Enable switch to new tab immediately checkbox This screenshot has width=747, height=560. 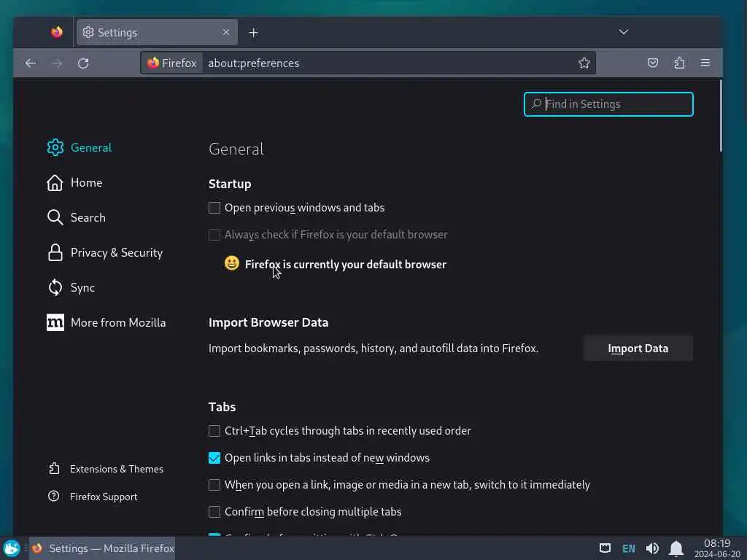[214, 485]
